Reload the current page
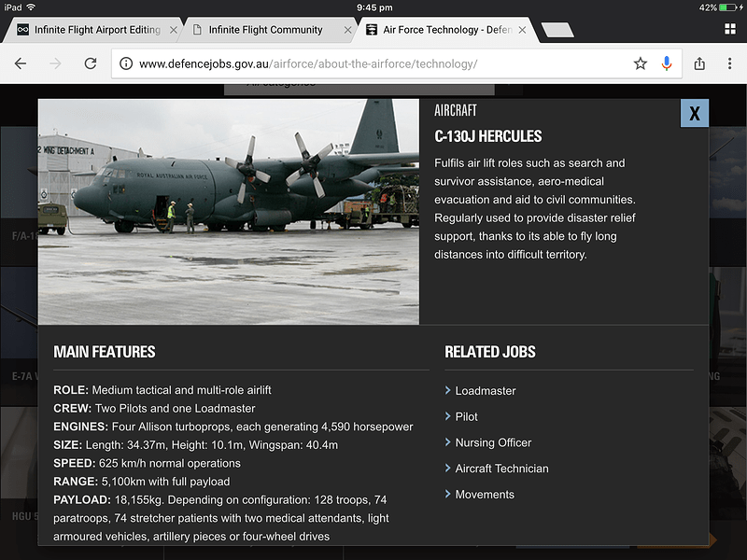The height and width of the screenshot is (560, 747). pos(91,63)
